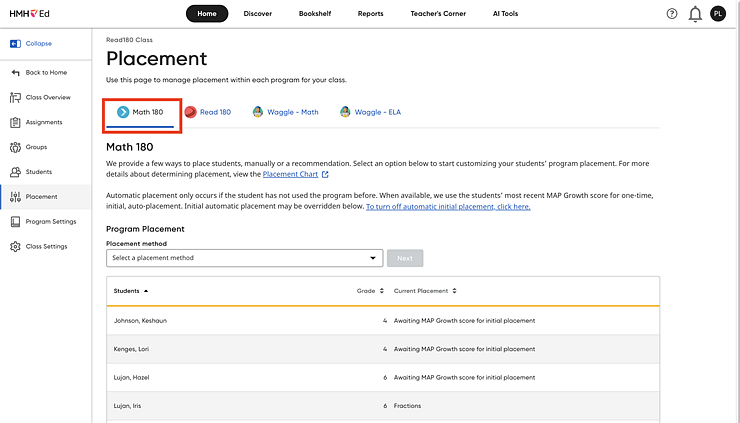Click the Waggle - ELA avatar icon
740x423 pixels.
(345, 112)
